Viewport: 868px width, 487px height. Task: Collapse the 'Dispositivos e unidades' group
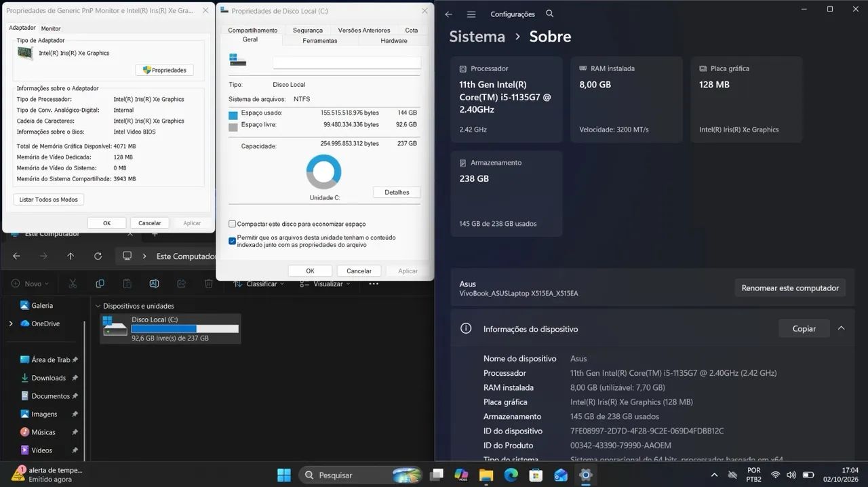tap(98, 306)
